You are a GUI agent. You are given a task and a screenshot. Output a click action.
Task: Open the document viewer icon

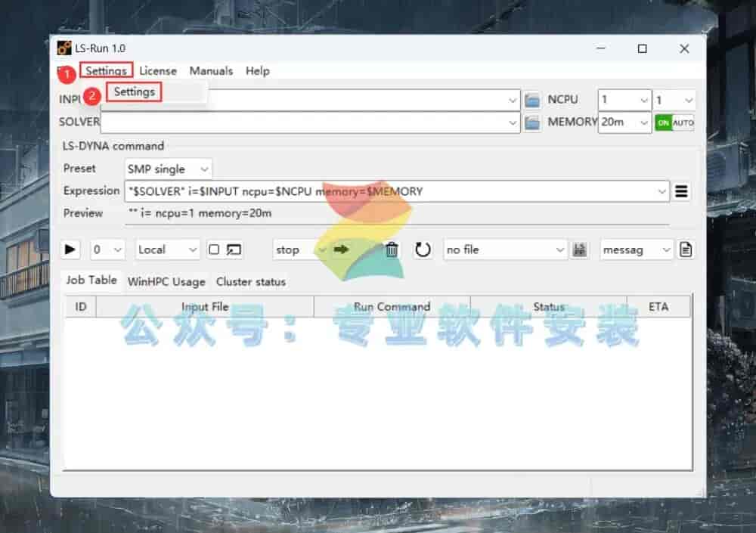tap(686, 249)
